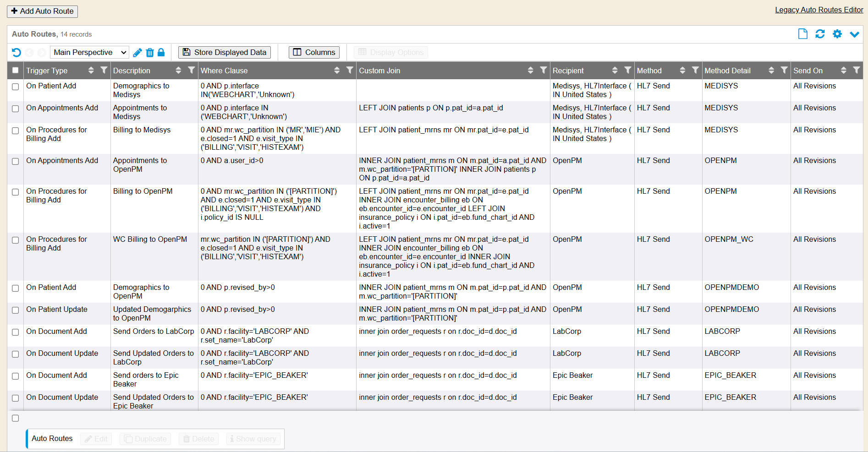Click the Custom Join column header
The height and width of the screenshot is (452, 868).
click(379, 71)
